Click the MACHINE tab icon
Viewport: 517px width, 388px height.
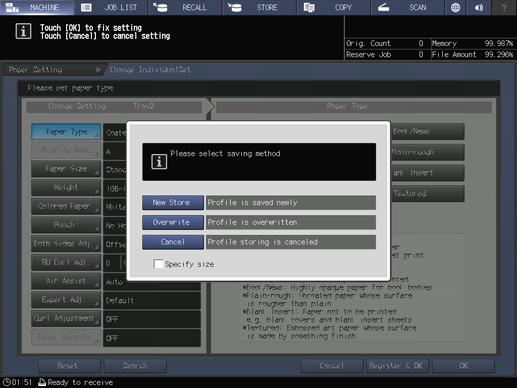[12, 7]
